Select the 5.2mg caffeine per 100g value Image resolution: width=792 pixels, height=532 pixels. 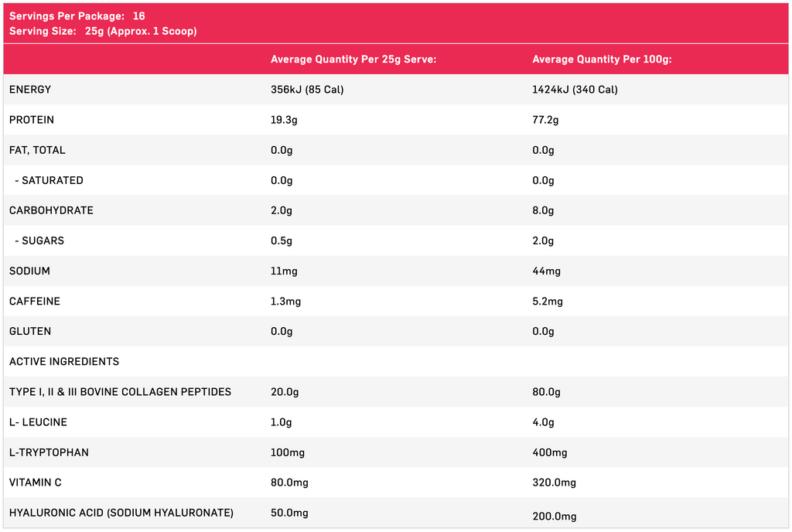point(548,301)
